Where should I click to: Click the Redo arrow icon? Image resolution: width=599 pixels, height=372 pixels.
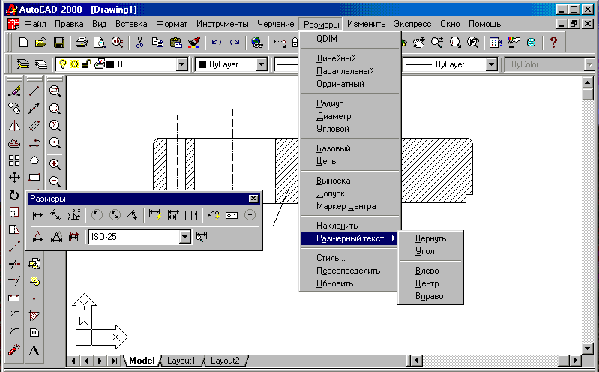[235, 42]
